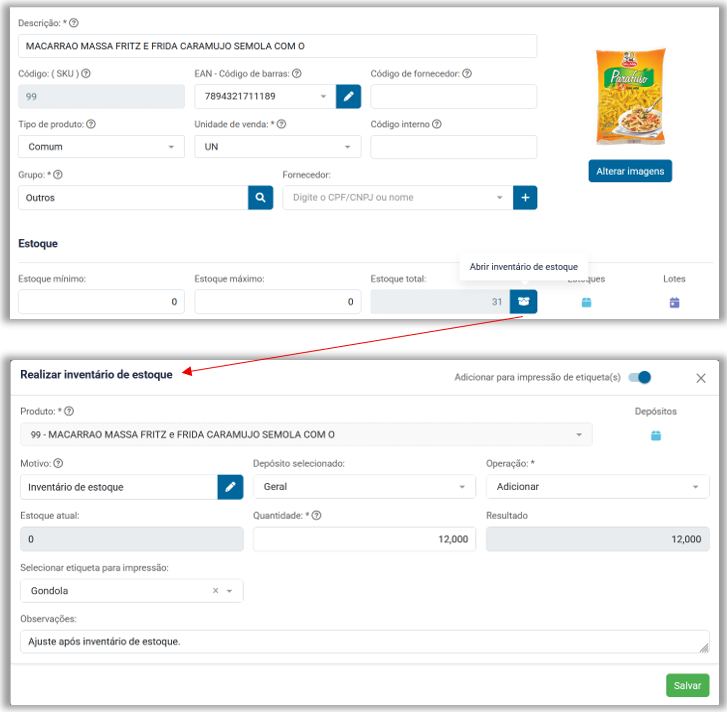Click the Grupo search magnifier icon
This screenshot has width=727, height=712.
260,198
